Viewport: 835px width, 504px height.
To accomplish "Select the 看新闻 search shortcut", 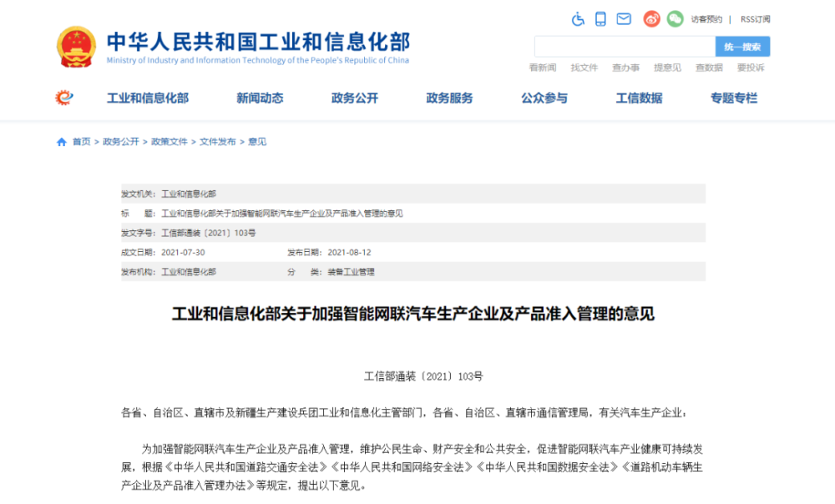I will (543, 68).
